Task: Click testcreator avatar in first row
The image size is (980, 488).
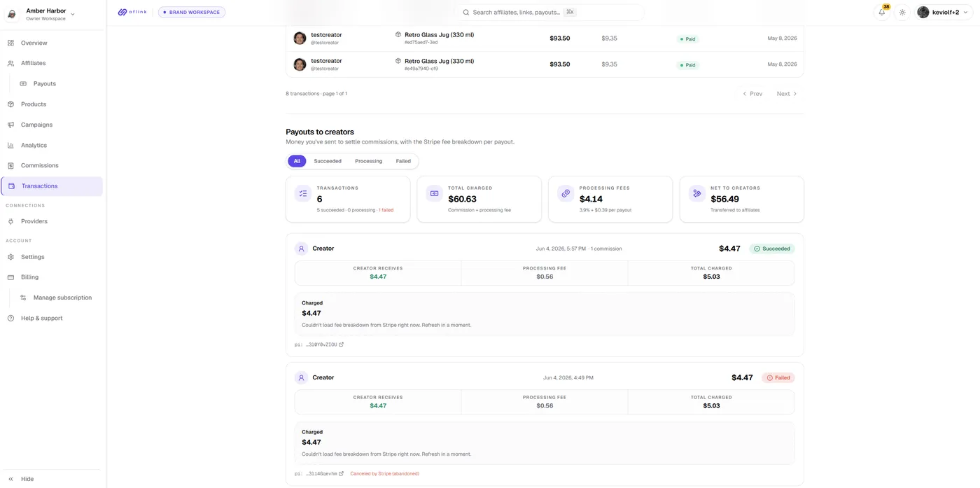Action: click(x=300, y=38)
